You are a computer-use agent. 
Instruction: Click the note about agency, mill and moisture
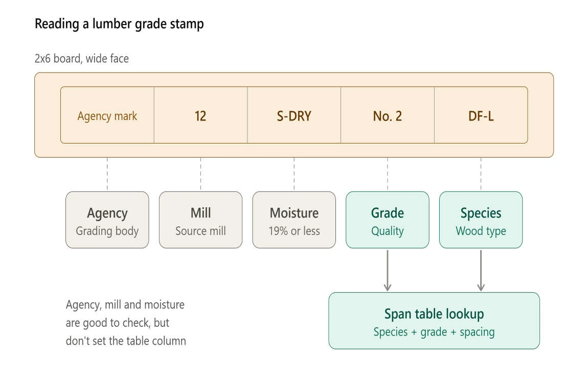(126, 323)
